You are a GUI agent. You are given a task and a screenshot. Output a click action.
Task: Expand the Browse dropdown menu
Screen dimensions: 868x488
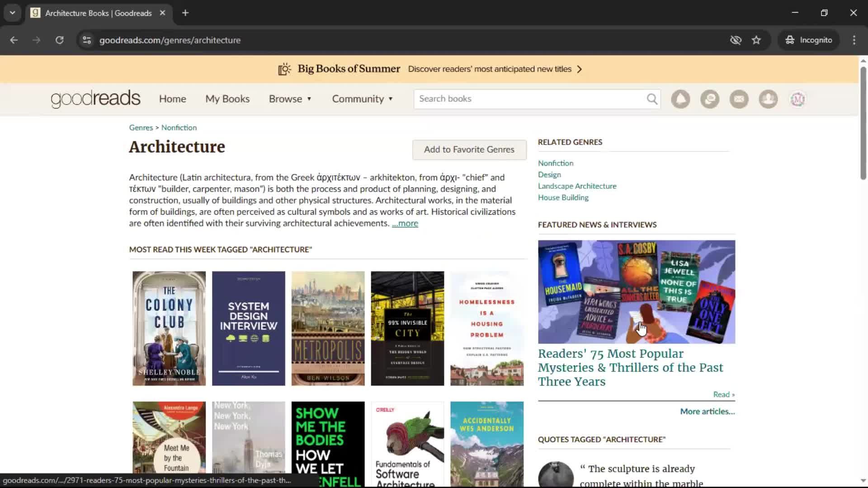pos(290,99)
